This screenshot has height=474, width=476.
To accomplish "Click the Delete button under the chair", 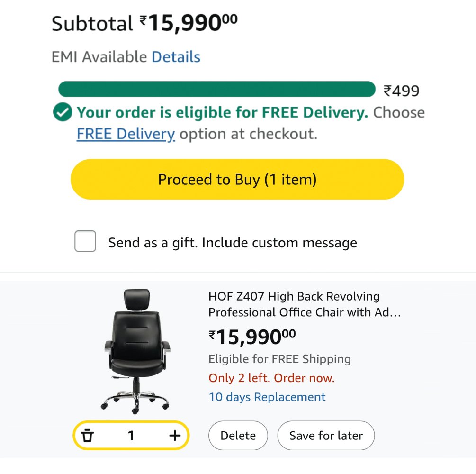I will (x=238, y=435).
